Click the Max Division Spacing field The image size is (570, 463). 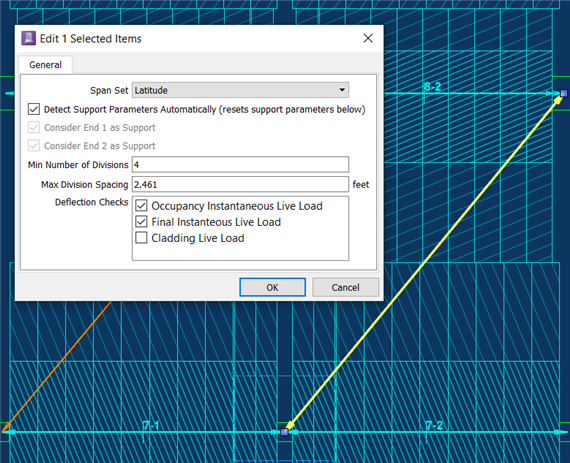[240, 184]
